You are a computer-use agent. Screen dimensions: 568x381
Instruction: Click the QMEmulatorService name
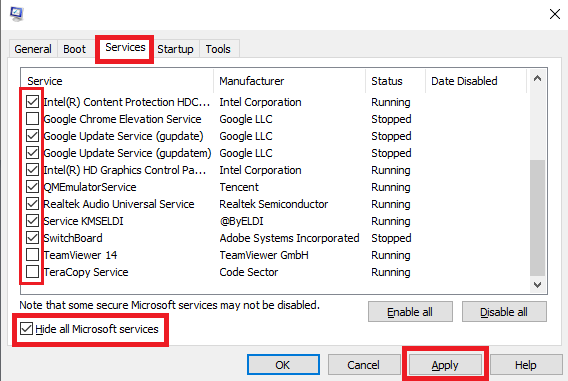tap(90, 187)
